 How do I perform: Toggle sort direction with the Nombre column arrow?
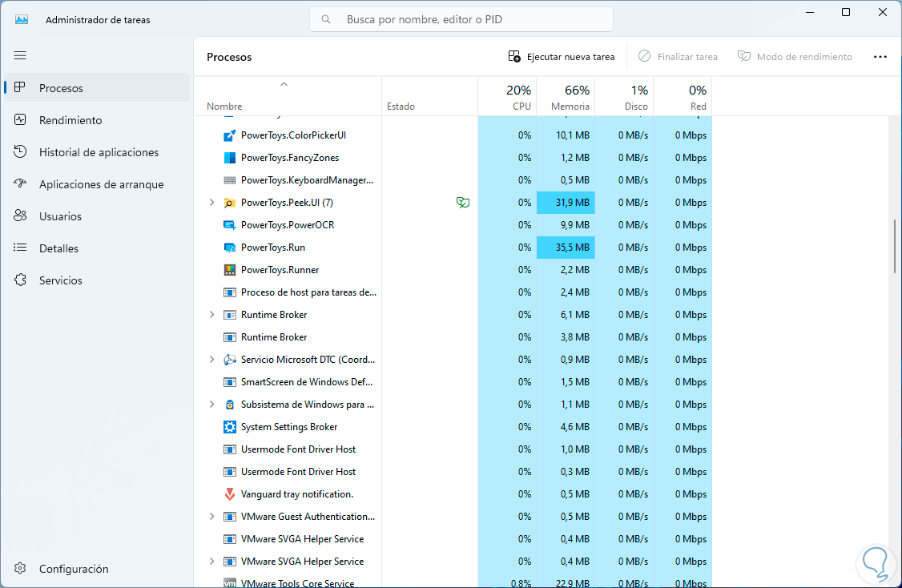pyautogui.click(x=284, y=85)
